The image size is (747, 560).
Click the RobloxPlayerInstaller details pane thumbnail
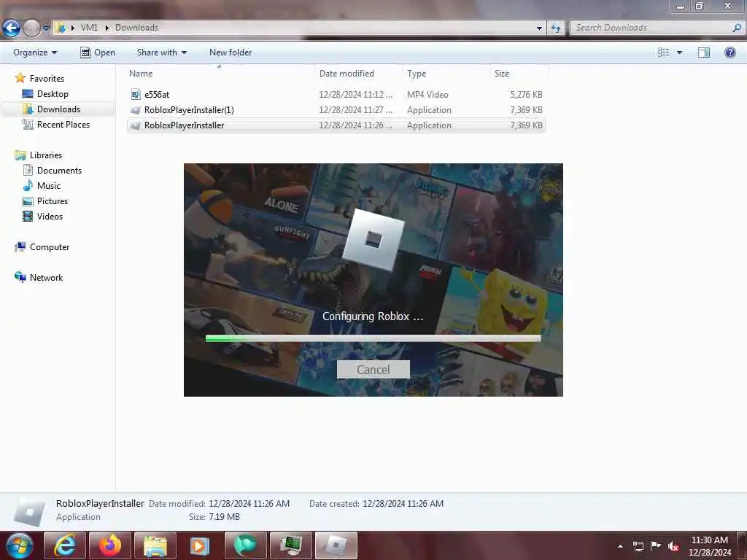point(29,511)
